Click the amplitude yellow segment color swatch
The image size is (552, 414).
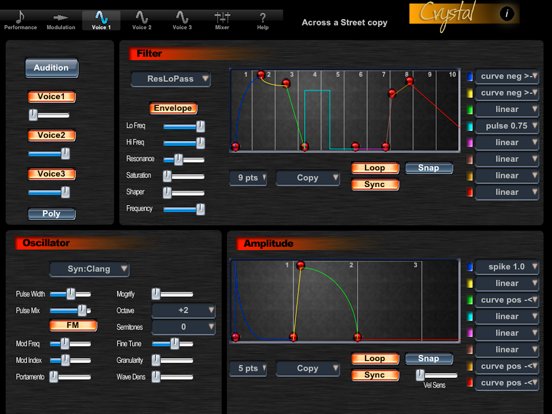coord(470,283)
